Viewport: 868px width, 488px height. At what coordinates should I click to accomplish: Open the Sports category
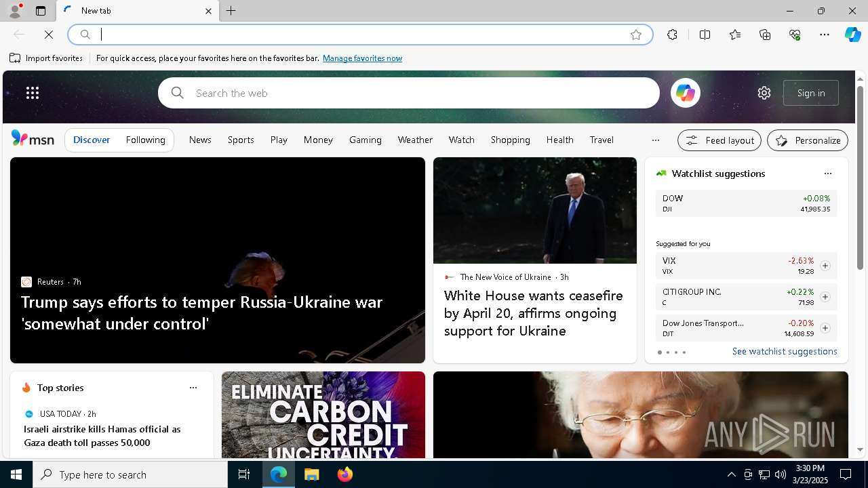pos(241,140)
